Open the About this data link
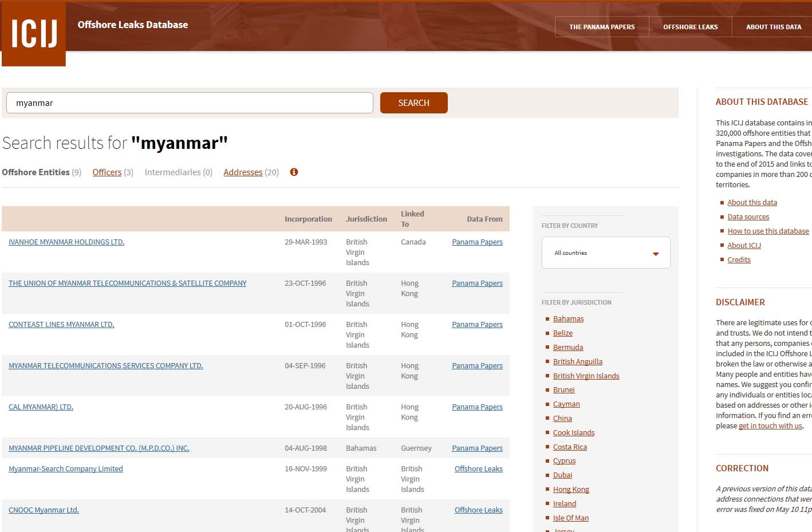Image resolution: width=812 pixels, height=532 pixels. pyautogui.click(x=752, y=203)
